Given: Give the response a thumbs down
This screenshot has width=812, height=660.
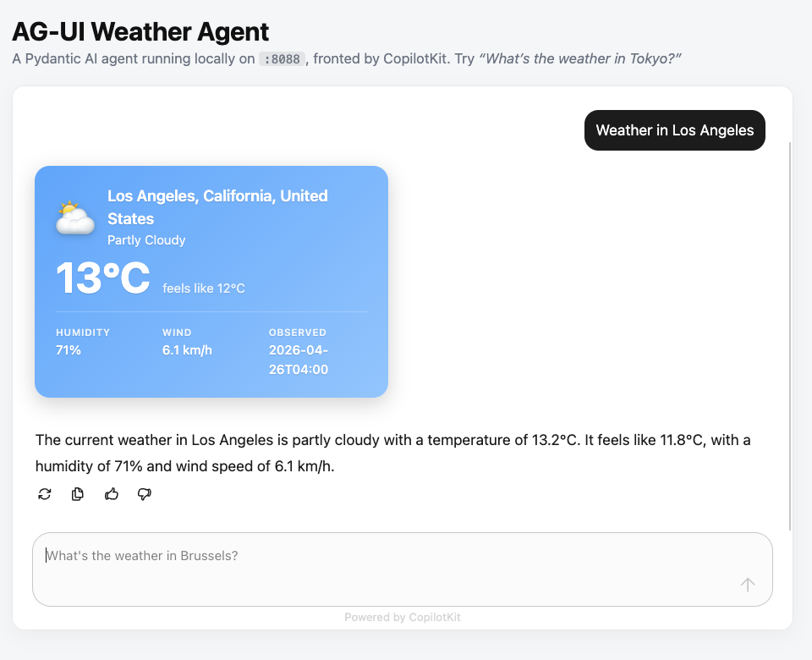Looking at the screenshot, I should pyautogui.click(x=145, y=494).
